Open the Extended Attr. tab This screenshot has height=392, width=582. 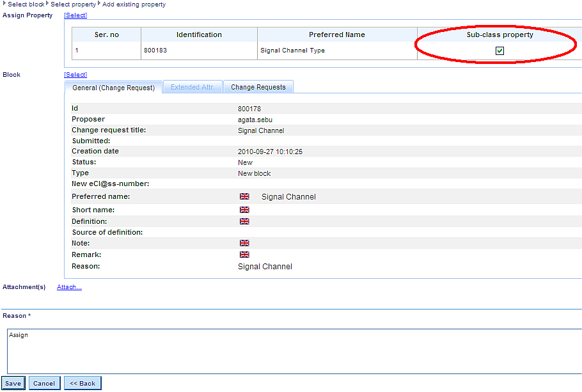pyautogui.click(x=193, y=87)
